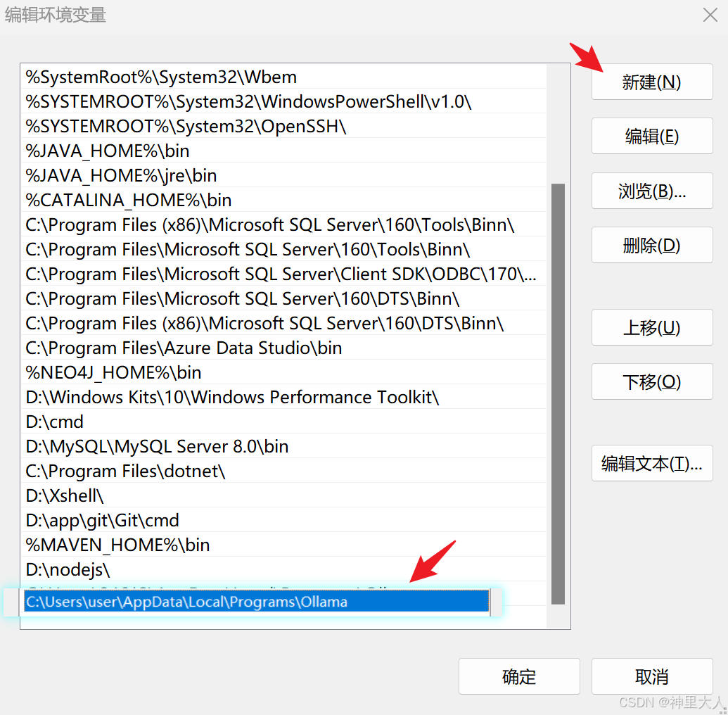The width and height of the screenshot is (728, 715).
Task: Select the C:\Program Files\dotnet\ entry
Action: point(283,471)
